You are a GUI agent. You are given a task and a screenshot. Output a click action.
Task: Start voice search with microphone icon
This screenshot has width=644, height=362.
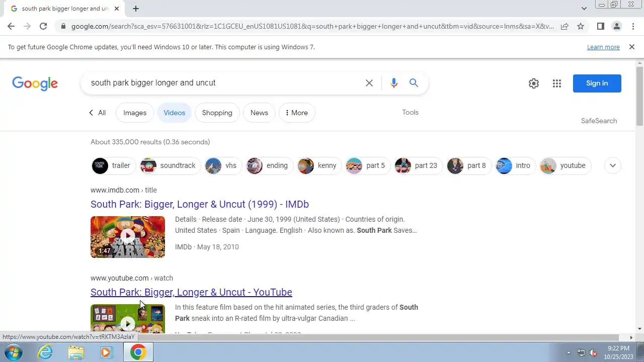tap(394, 83)
